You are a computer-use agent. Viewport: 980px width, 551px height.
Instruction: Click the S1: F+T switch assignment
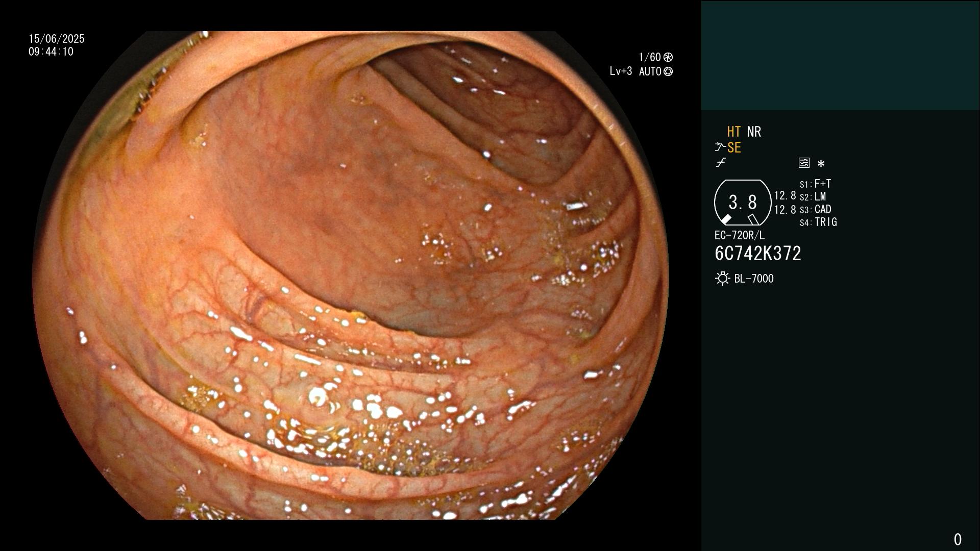point(815,184)
